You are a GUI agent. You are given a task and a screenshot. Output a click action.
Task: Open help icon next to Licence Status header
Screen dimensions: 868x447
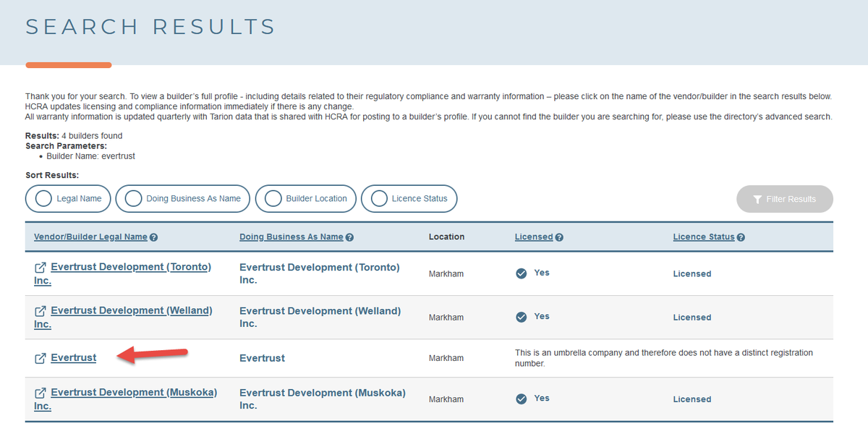click(x=741, y=237)
